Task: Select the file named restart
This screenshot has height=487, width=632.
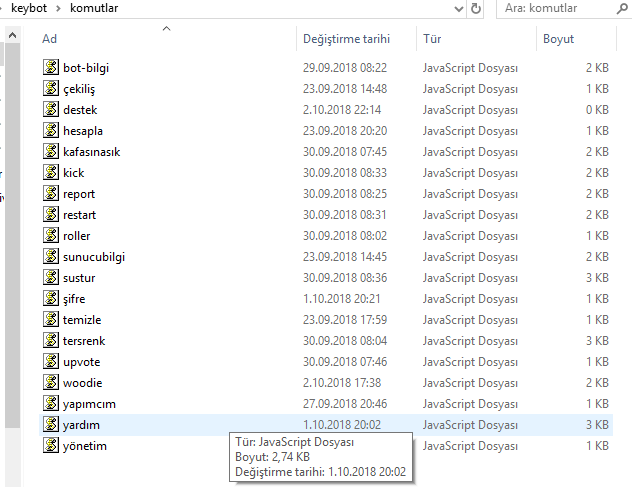Action: tap(79, 215)
